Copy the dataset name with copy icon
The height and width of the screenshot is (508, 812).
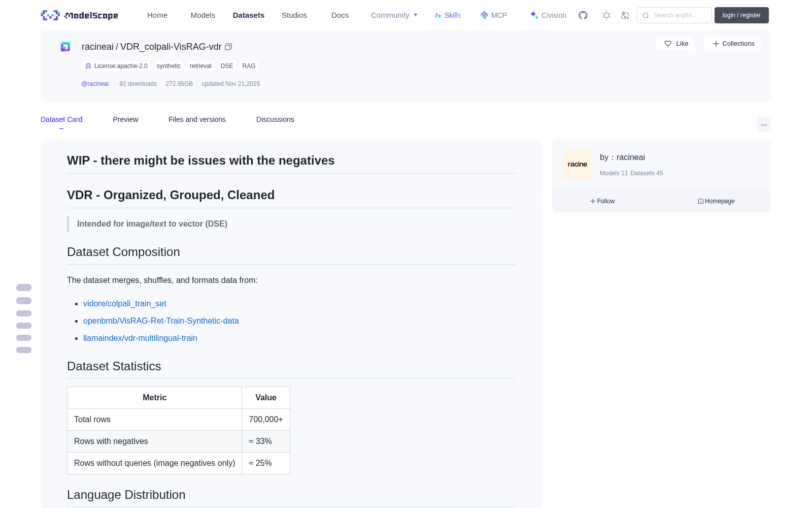point(228,47)
